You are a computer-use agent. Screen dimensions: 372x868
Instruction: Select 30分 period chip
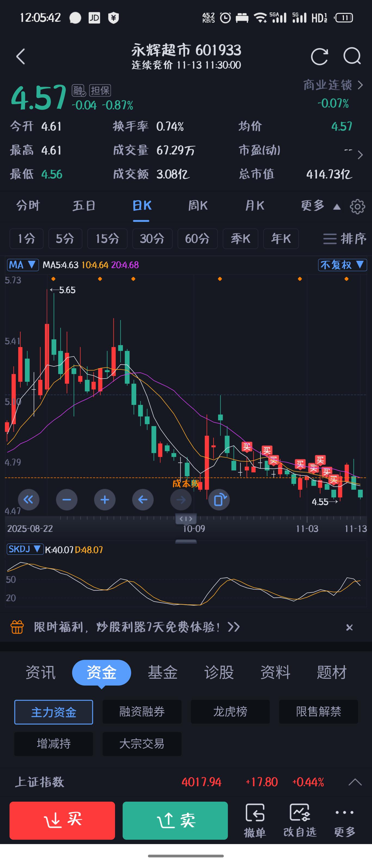pyautogui.click(x=152, y=238)
